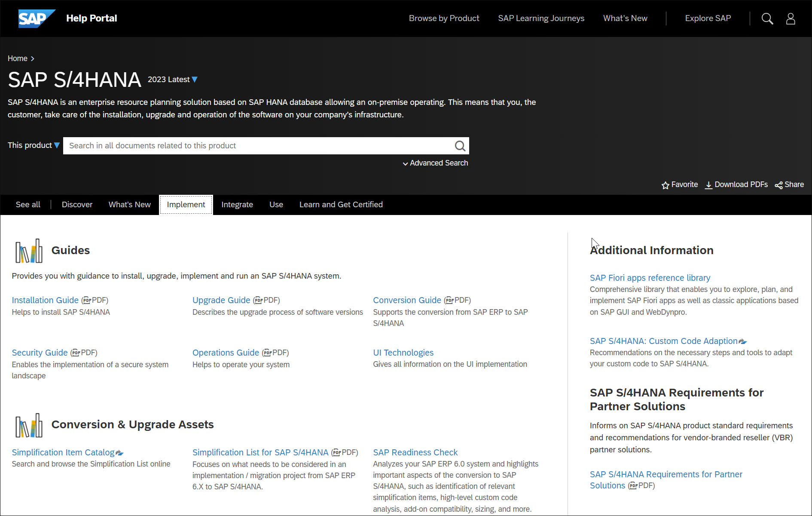Select the Implement tab
The image size is (812, 516).
186,205
